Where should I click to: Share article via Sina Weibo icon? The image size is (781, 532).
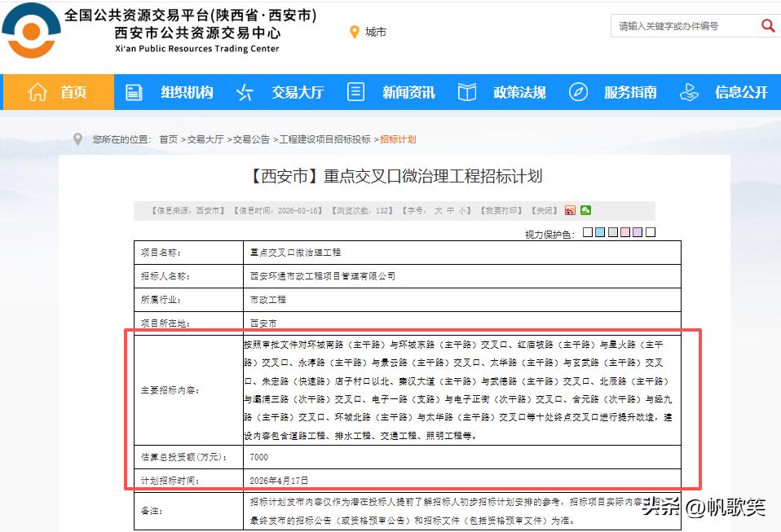tap(571, 210)
